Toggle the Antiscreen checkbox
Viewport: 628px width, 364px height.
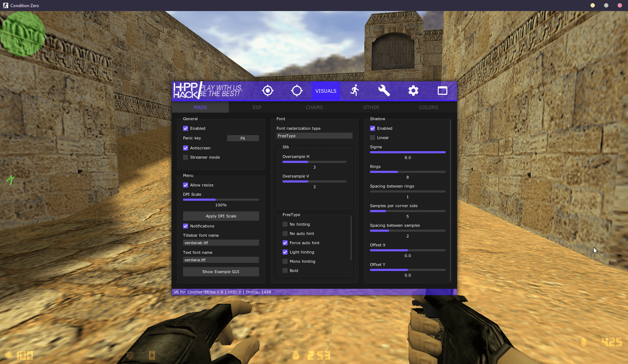(186, 148)
